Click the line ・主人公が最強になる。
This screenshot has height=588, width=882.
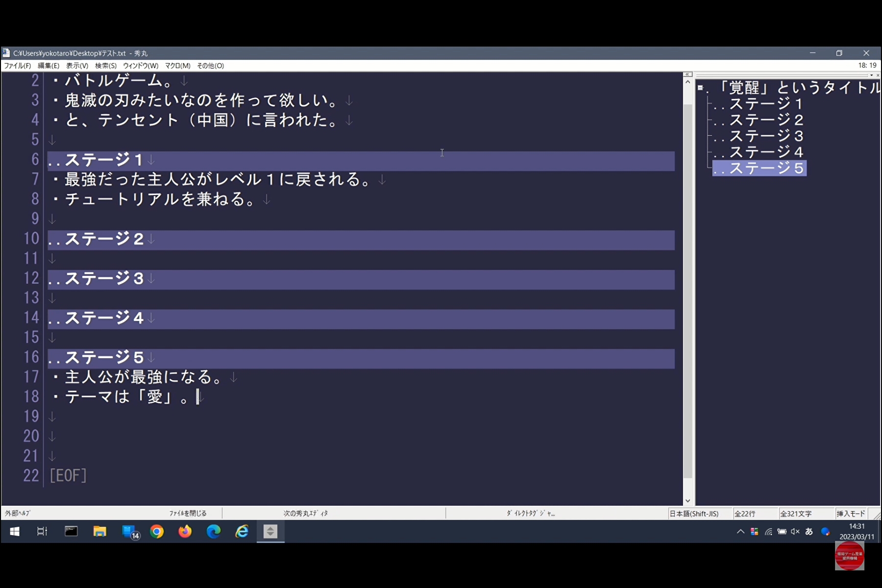tap(139, 377)
